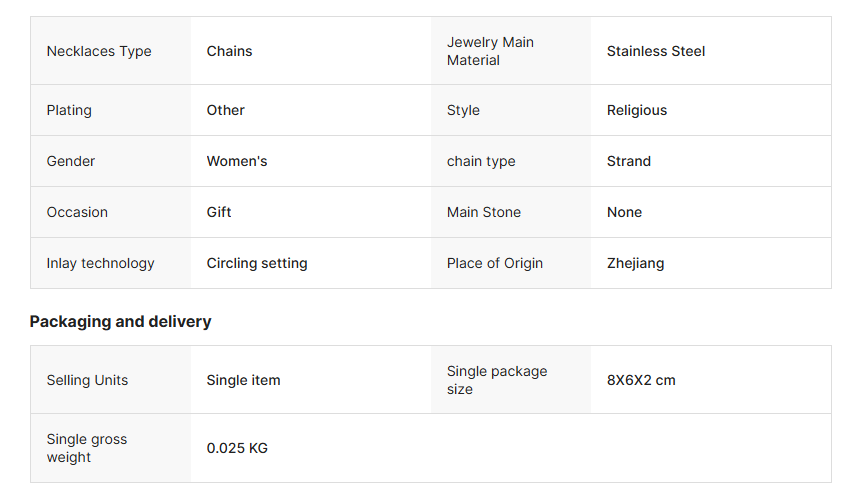Viewport: 847px width, 500px height.
Task: Click the Occasion attribute label
Action: (77, 212)
